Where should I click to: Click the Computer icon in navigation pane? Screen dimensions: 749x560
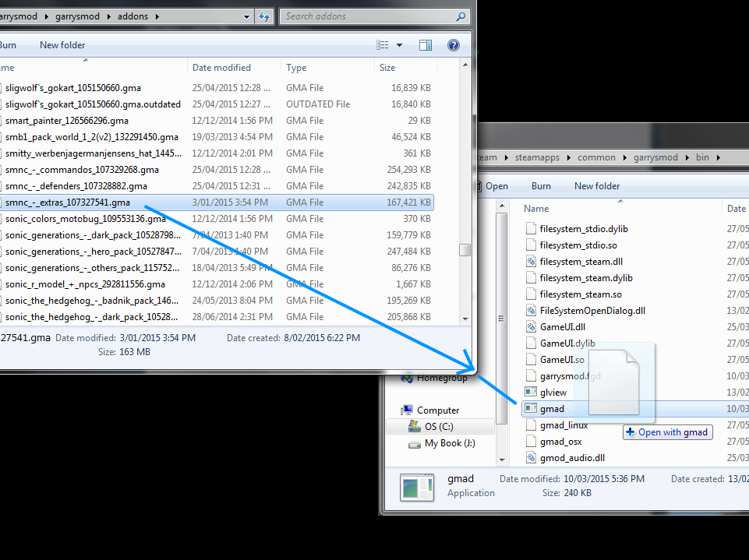click(x=407, y=410)
